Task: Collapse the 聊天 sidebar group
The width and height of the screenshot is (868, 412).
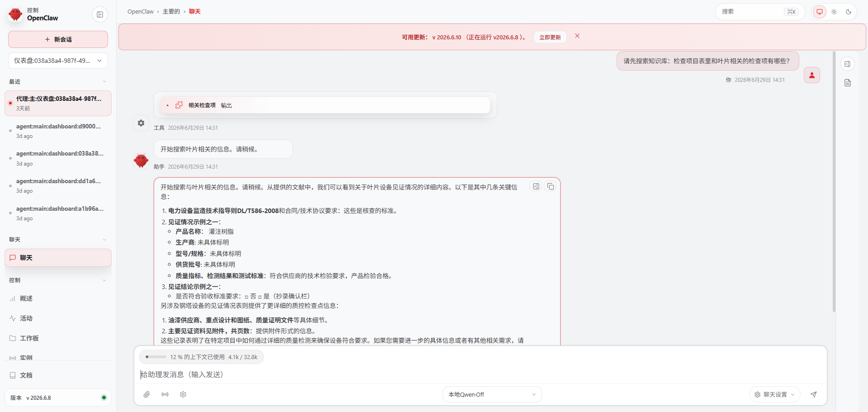Action: click(104, 240)
